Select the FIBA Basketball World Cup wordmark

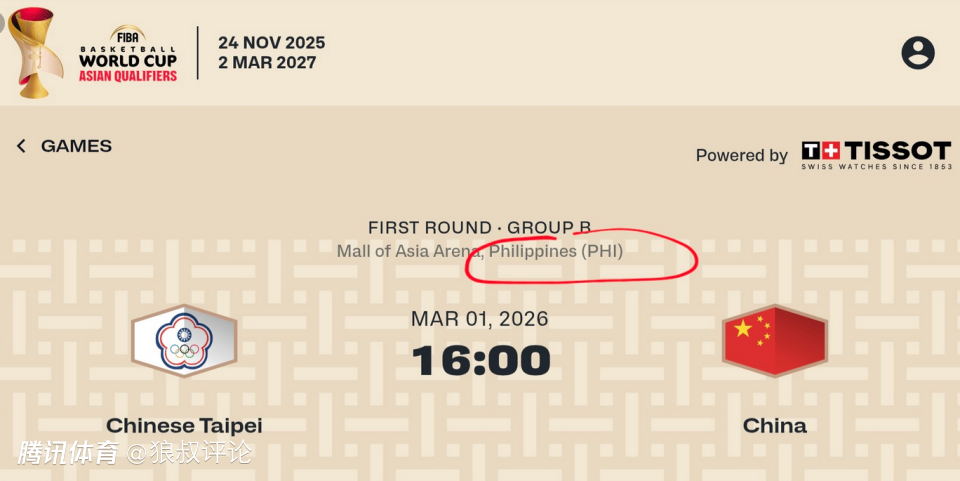(x=128, y=55)
